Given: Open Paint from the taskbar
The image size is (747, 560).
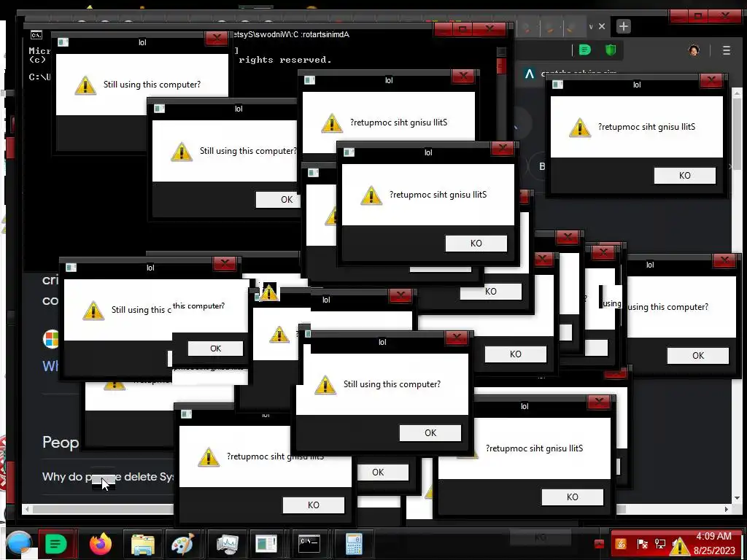Looking at the screenshot, I should tap(182, 544).
